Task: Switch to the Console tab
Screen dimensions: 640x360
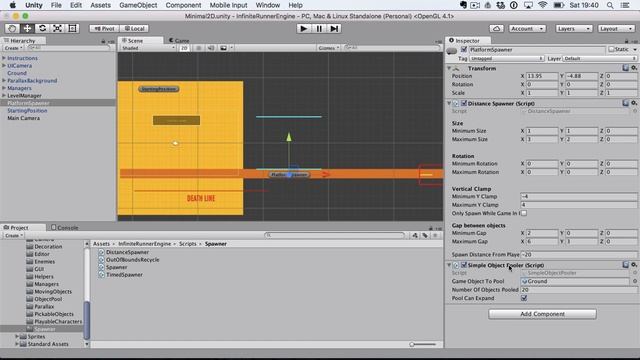Action: 65,227
